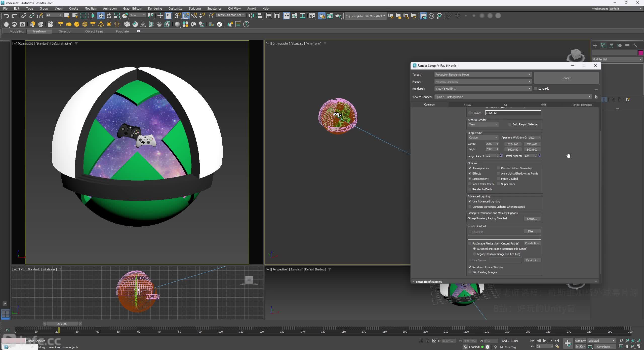Click the large Set Keys plus-key icon
The width and height of the screenshot is (644, 350).
tap(568, 343)
